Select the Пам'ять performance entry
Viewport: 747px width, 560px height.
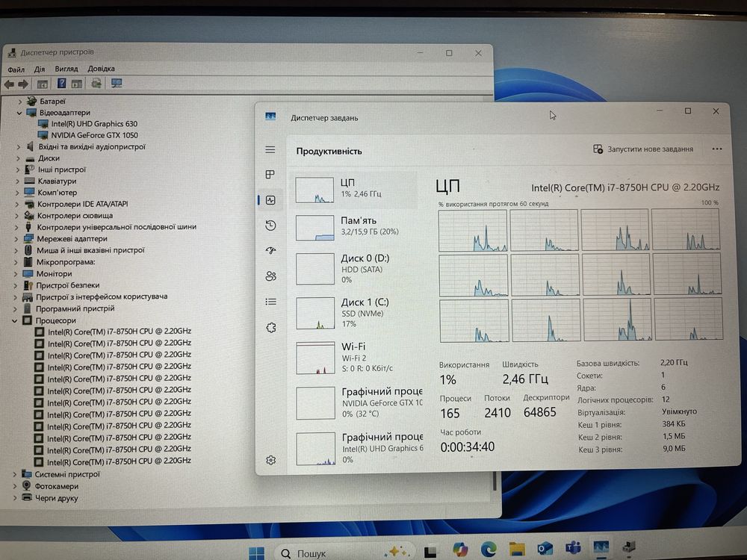[x=353, y=227]
